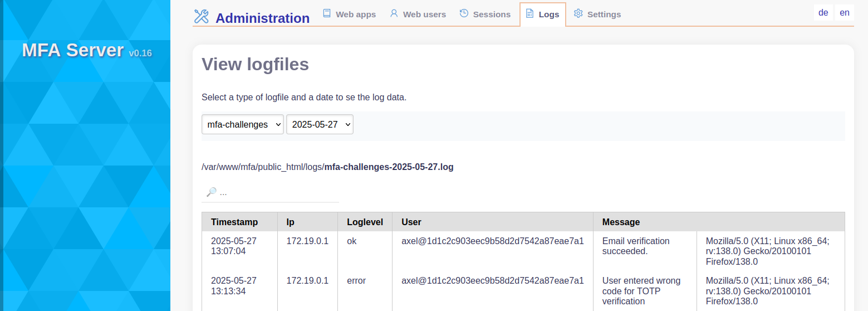Image resolution: width=868 pixels, height=311 pixels.
Task: Click the View logfiles heading
Action: pyautogui.click(x=255, y=64)
